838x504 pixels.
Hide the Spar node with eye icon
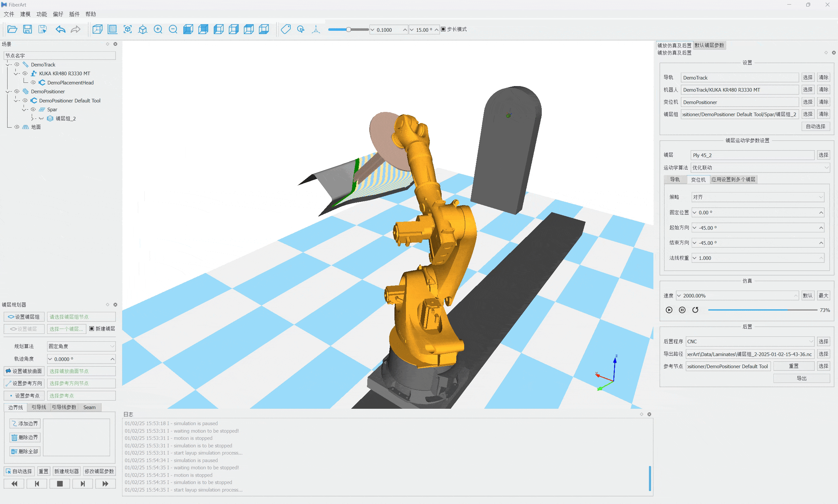click(33, 109)
